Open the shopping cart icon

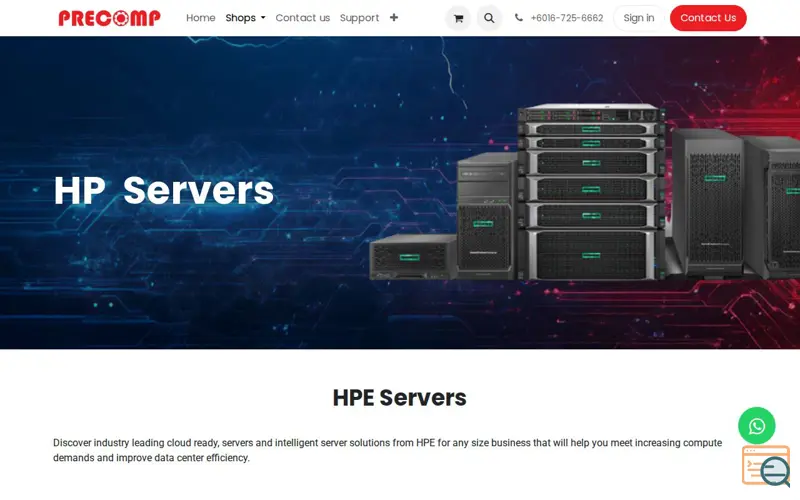458,18
